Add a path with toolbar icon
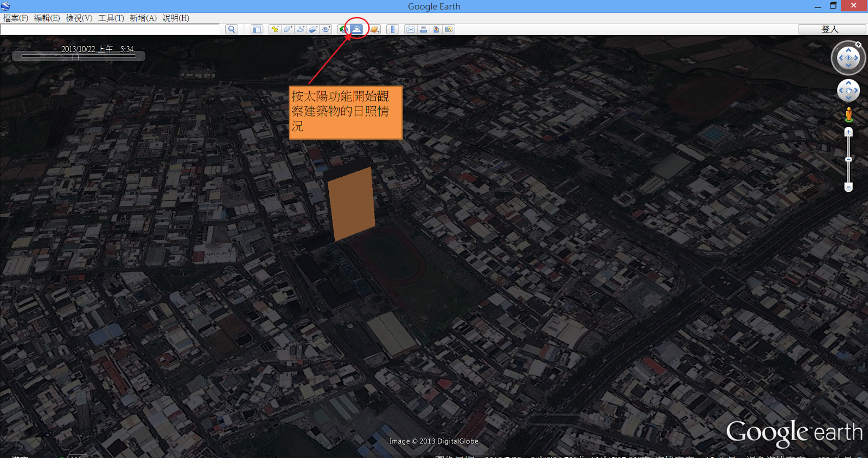868x458 pixels. (301, 29)
